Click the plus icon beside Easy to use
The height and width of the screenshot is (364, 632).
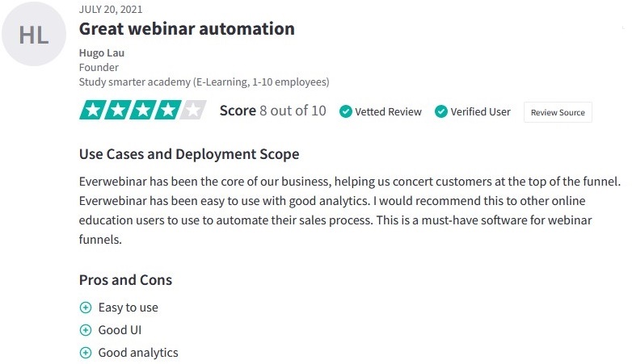point(86,308)
